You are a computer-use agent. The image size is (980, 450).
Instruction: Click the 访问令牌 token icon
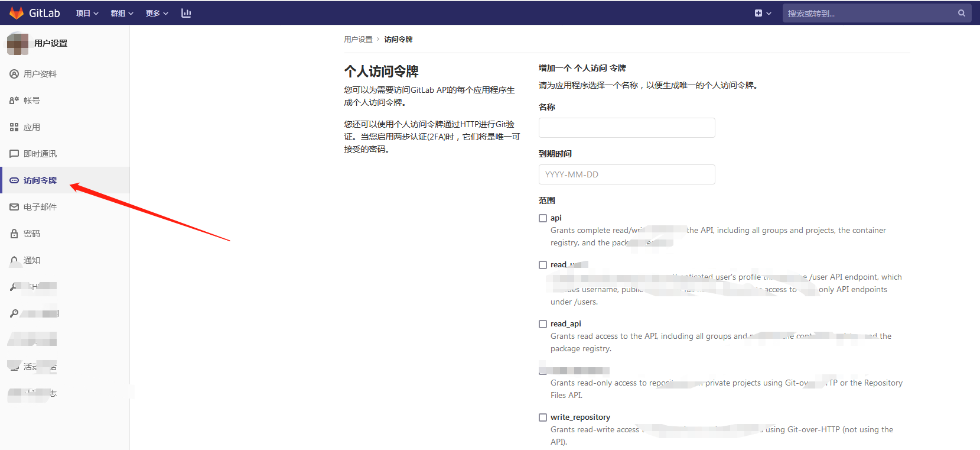[14, 180]
